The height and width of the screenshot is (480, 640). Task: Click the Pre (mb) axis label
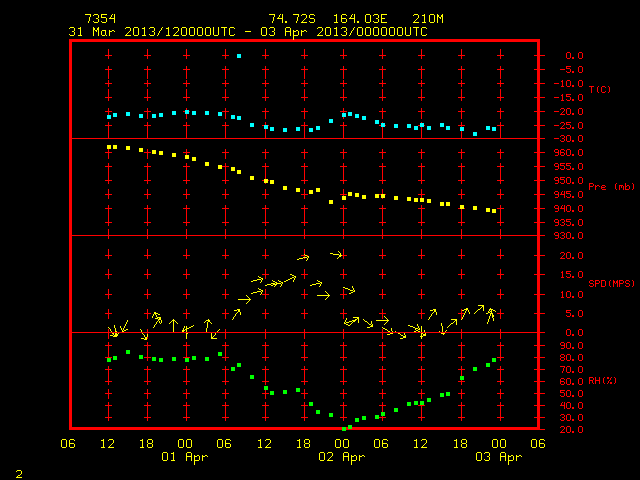click(611, 187)
